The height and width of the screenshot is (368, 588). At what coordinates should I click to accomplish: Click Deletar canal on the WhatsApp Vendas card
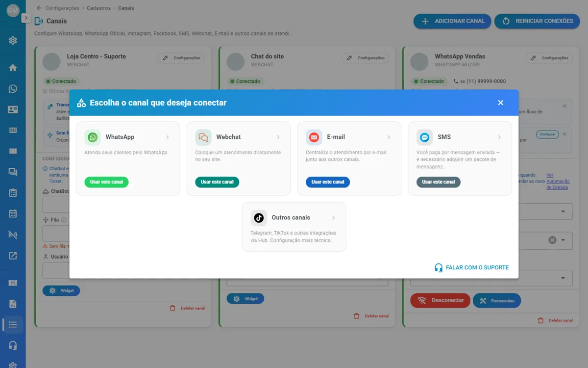555,320
